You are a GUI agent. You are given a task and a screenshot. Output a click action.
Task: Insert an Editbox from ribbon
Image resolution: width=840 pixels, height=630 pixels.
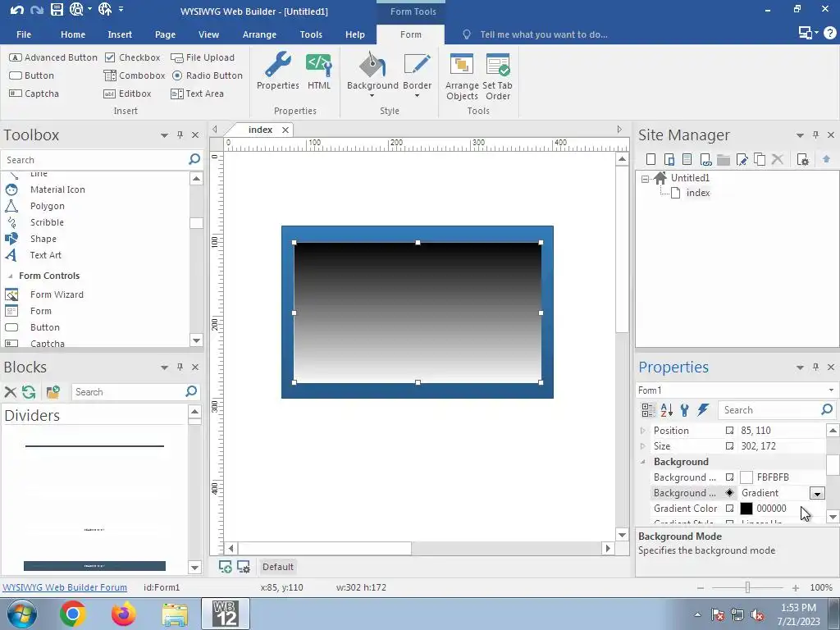tap(127, 94)
